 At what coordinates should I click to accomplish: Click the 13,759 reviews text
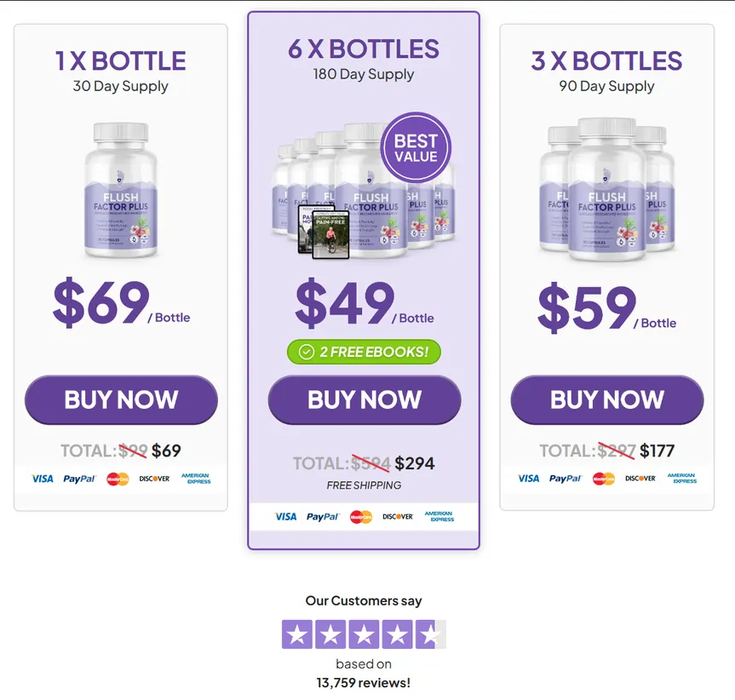364,682
